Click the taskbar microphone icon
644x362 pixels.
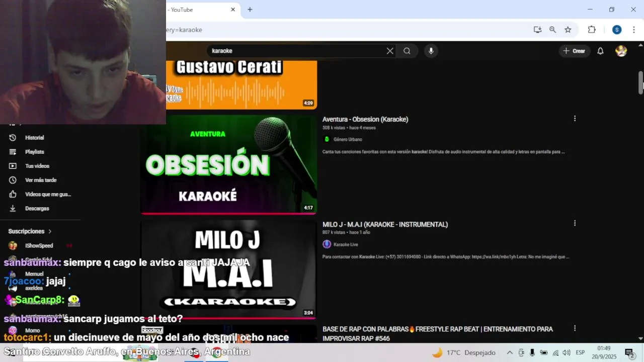point(532,352)
